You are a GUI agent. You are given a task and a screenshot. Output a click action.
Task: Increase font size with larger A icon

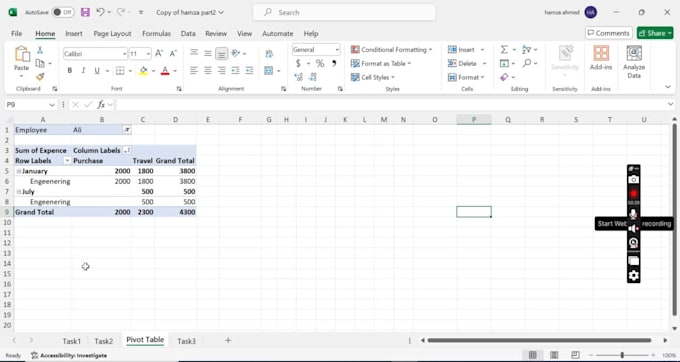(x=159, y=53)
